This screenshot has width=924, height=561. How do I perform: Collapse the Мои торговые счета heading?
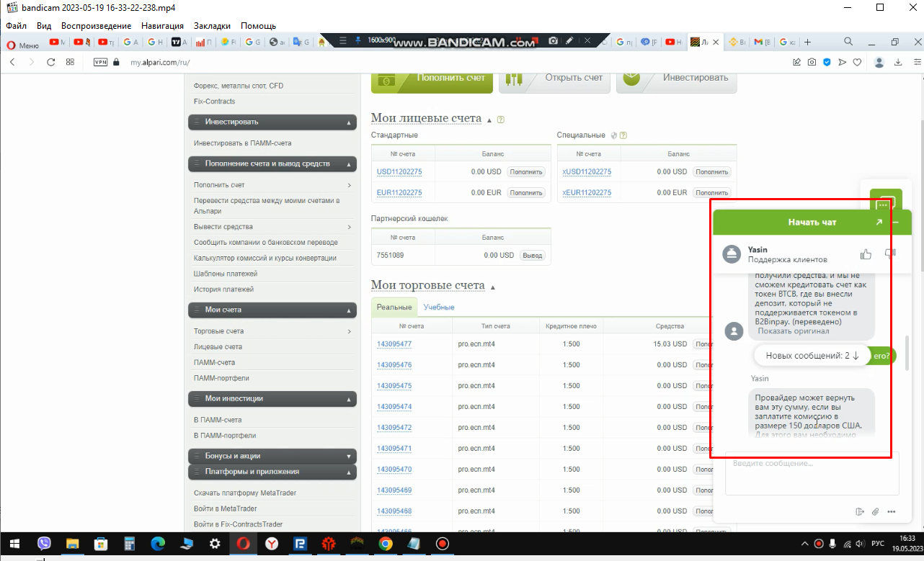pyautogui.click(x=493, y=287)
